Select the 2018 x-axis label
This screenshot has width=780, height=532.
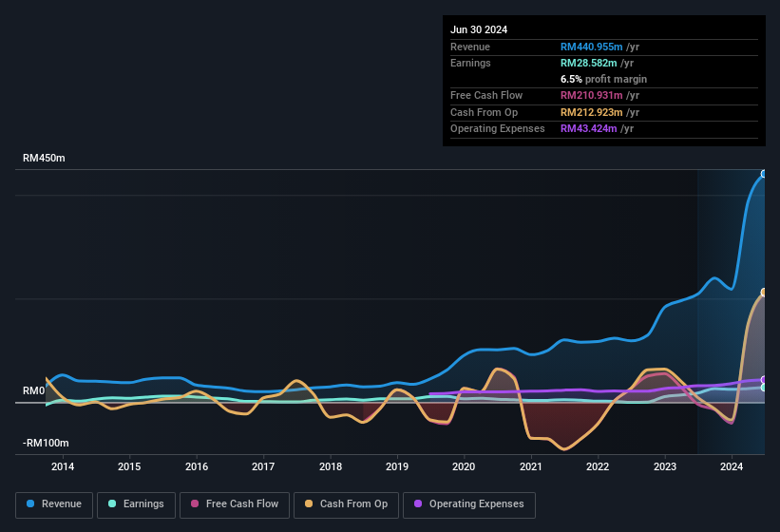click(x=331, y=466)
